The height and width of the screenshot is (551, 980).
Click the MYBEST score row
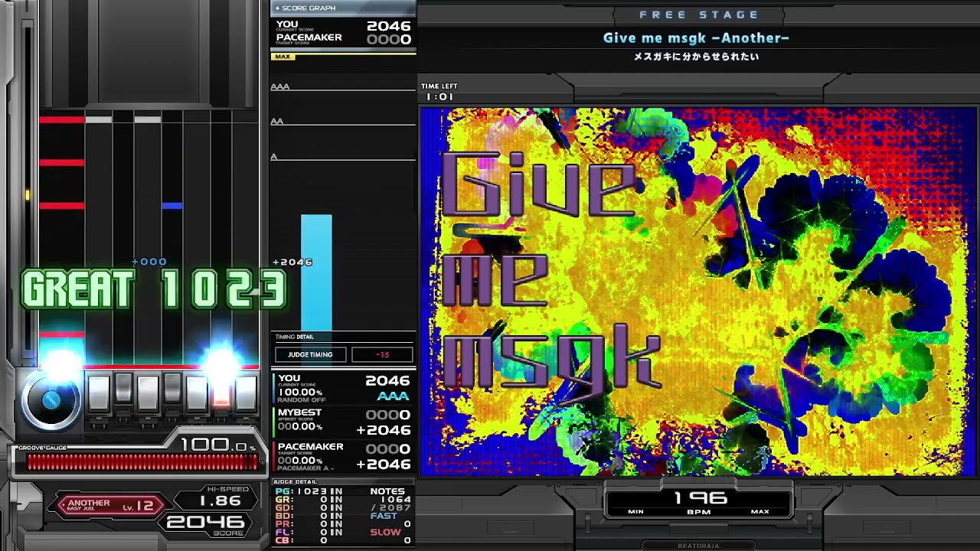click(344, 422)
